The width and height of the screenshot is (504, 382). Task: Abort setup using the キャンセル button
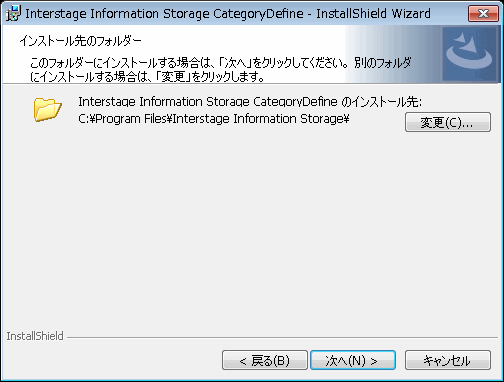tap(448, 360)
